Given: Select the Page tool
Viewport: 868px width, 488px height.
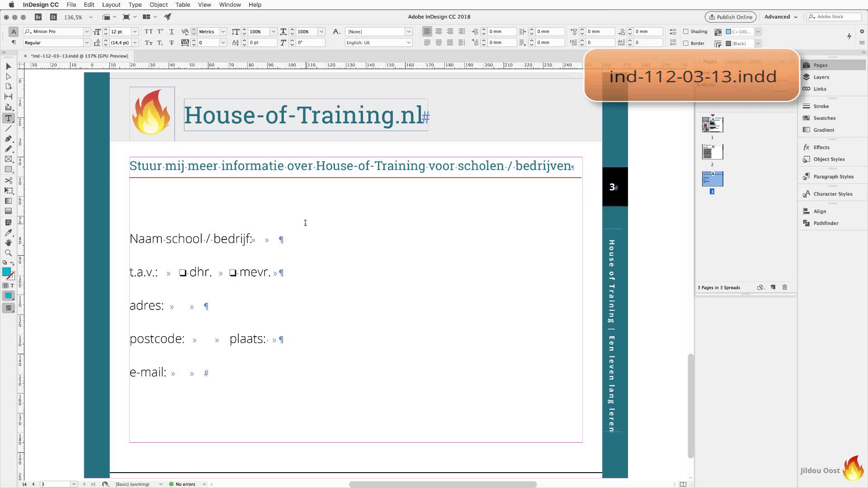Looking at the screenshot, I should coord(8,86).
